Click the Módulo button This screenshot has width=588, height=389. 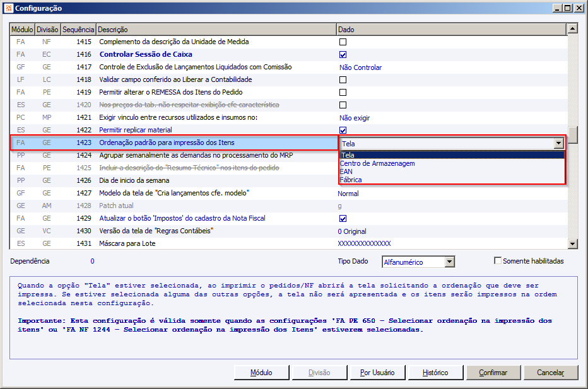coord(261,373)
